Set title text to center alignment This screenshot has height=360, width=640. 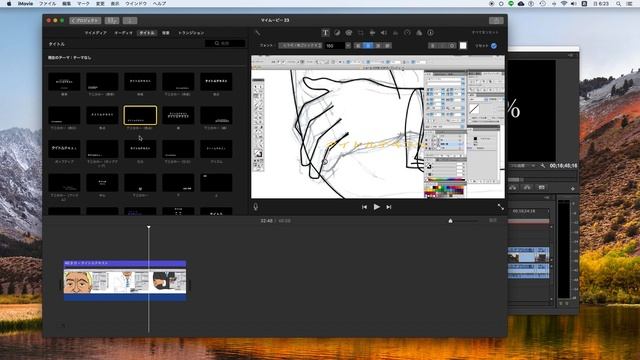click(x=368, y=46)
